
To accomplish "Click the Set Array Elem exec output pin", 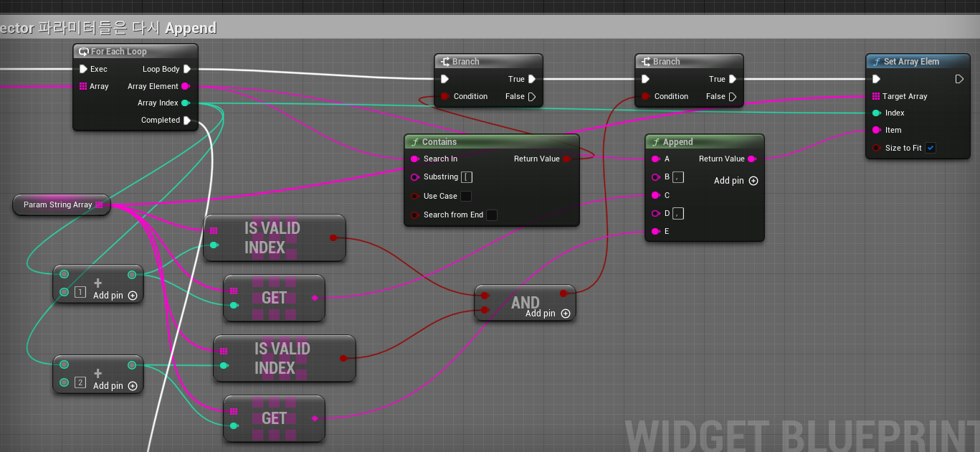I will pos(959,79).
